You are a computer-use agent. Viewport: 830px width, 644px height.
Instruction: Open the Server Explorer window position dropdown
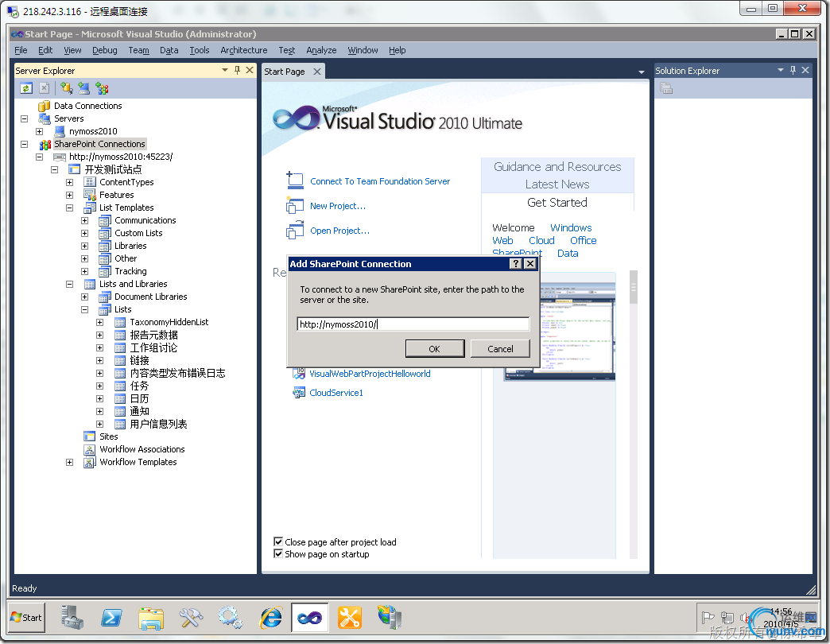coord(225,71)
